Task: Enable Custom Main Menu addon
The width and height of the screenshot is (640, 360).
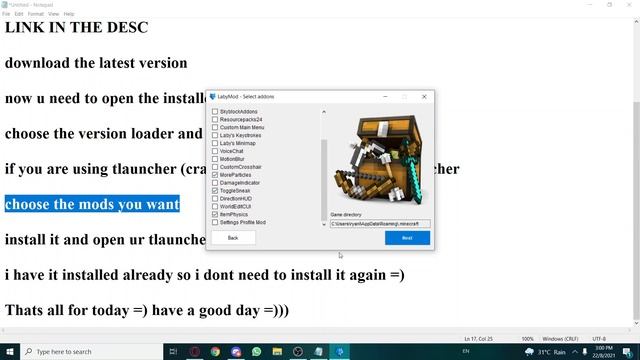Action: [x=215, y=127]
